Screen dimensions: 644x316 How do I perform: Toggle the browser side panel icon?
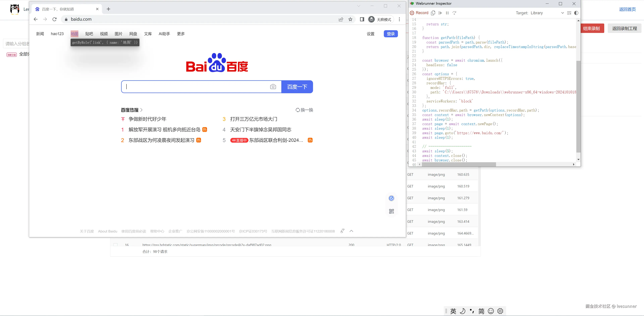(x=362, y=19)
